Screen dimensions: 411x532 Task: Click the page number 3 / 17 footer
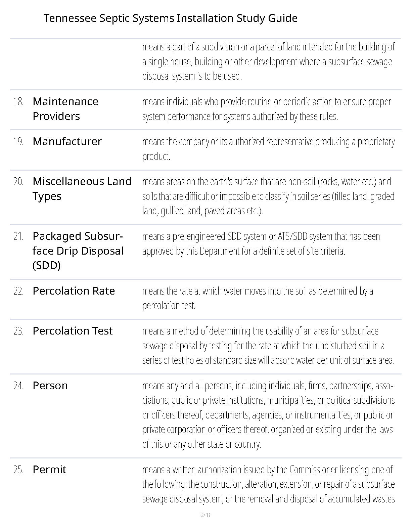205,515
